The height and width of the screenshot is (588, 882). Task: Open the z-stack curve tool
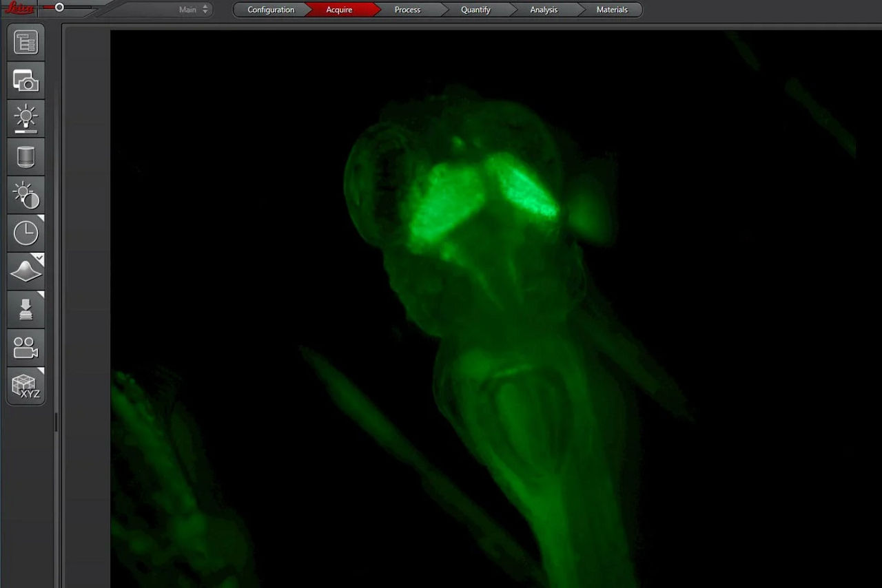[x=25, y=270]
